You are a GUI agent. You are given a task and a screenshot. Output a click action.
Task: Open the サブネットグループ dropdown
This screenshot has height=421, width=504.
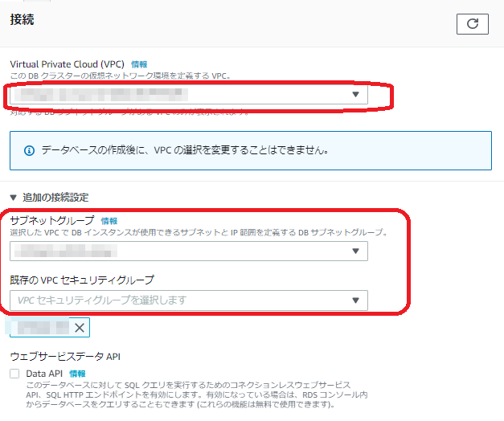pos(189,251)
